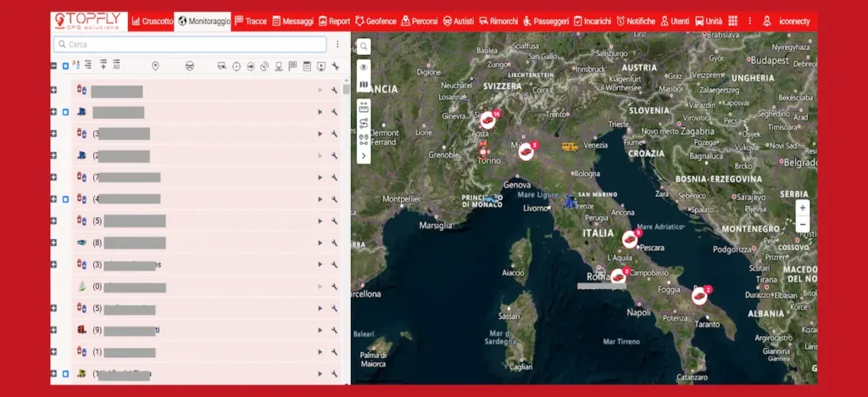Expand the (4) group with its plus
The width and height of the screenshot is (868, 397).
coord(53,198)
